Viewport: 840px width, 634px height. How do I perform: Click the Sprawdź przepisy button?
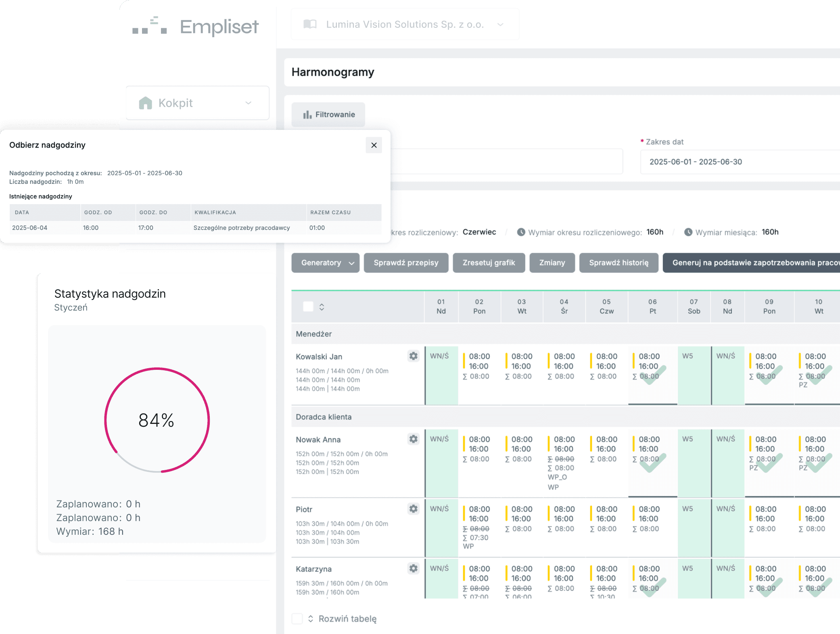[x=405, y=263]
